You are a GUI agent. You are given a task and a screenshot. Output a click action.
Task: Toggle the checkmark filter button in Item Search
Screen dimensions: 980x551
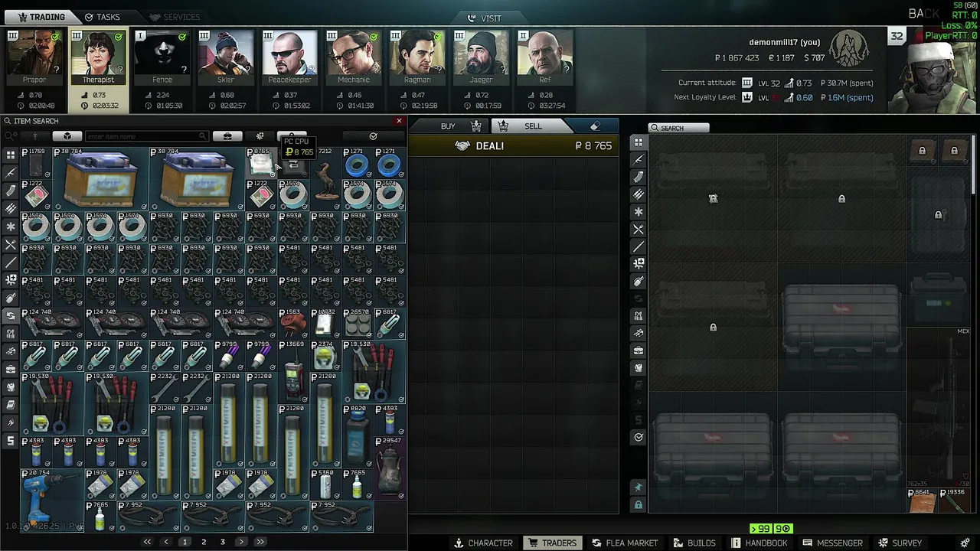(x=373, y=136)
